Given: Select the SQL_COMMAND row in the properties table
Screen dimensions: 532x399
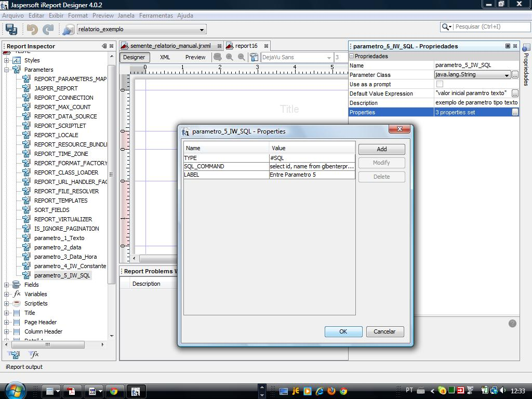Looking at the screenshot, I should (270, 167).
